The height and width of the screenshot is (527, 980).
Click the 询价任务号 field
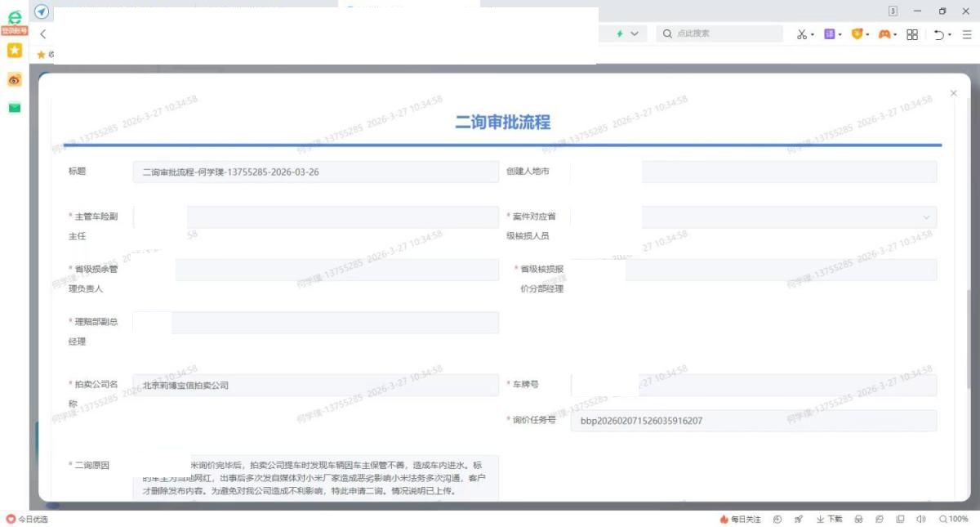point(751,421)
